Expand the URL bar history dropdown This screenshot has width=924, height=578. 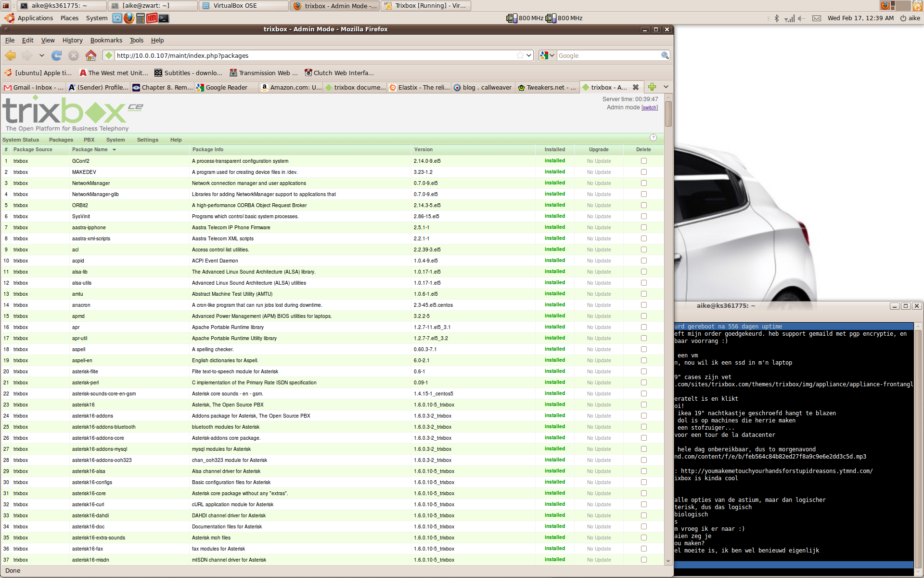click(x=529, y=55)
